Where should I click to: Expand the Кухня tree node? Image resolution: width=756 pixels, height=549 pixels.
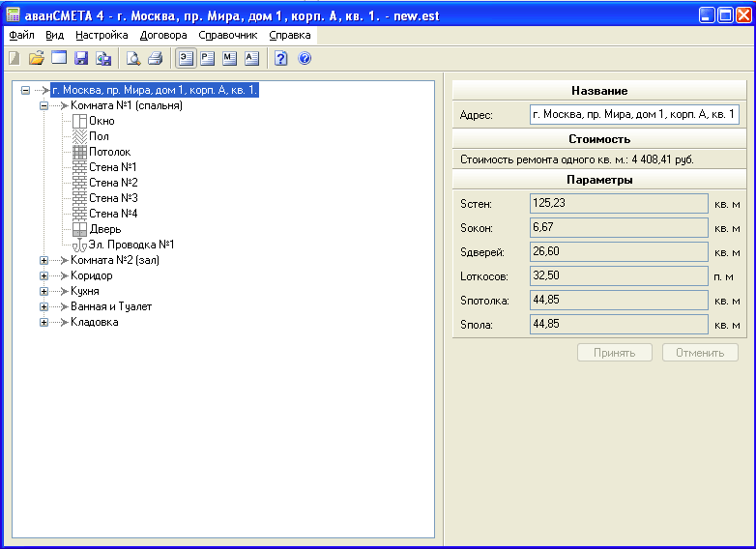(44, 291)
